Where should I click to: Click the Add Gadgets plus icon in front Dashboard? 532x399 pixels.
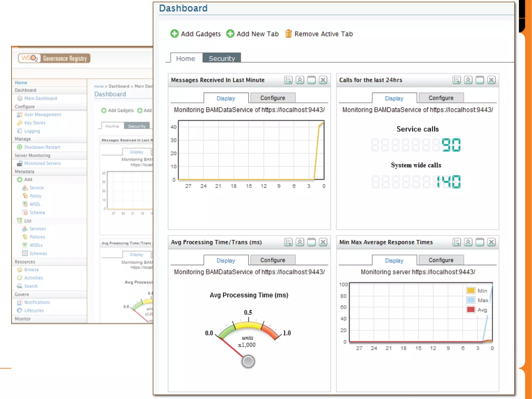(x=175, y=34)
